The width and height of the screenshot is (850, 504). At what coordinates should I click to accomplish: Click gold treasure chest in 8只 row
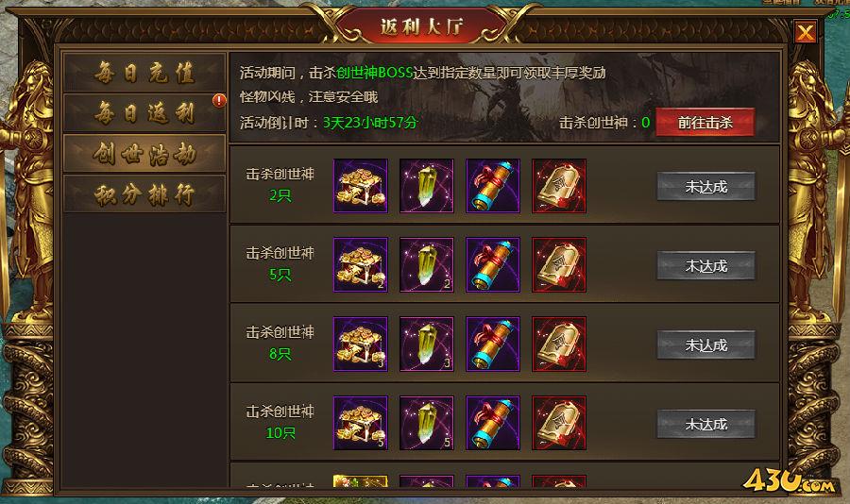pos(361,344)
